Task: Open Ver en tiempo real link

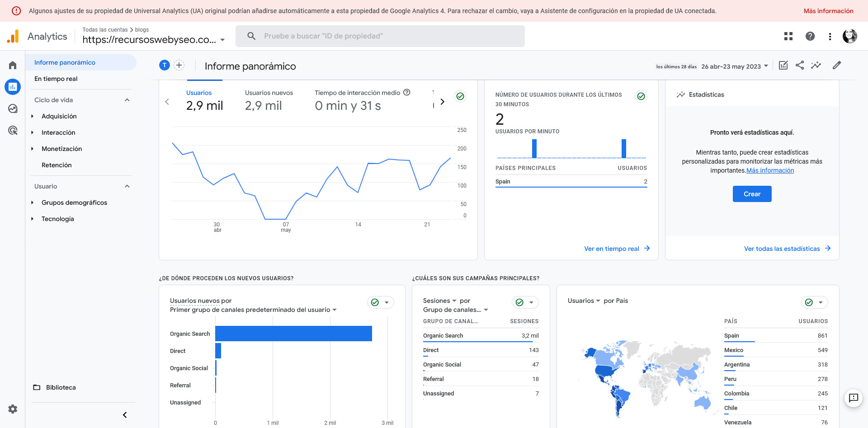Action: point(617,249)
